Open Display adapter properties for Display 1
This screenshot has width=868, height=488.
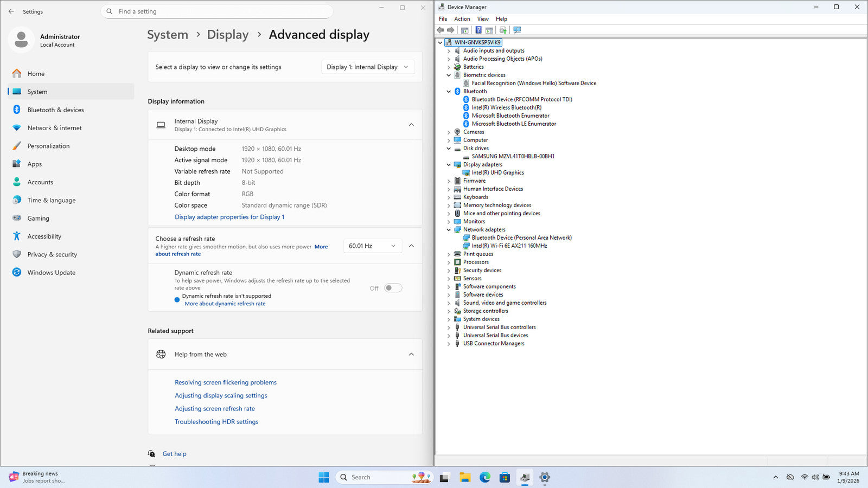click(229, 217)
